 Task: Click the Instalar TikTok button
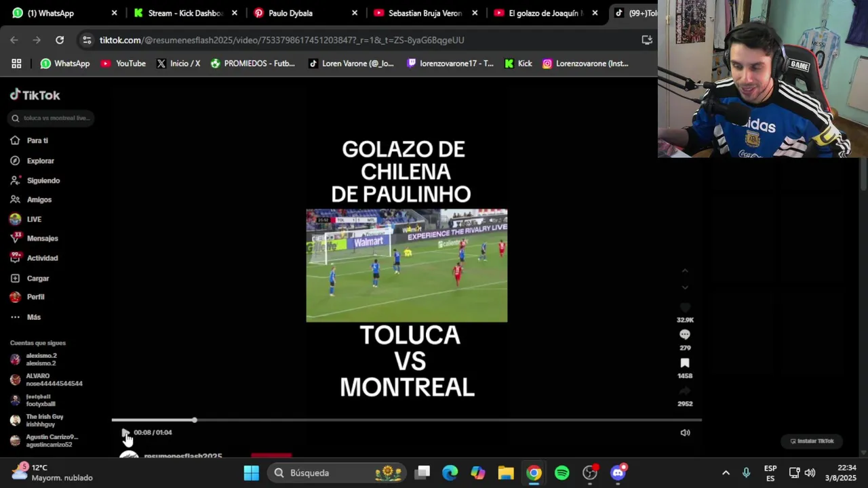[812, 441]
